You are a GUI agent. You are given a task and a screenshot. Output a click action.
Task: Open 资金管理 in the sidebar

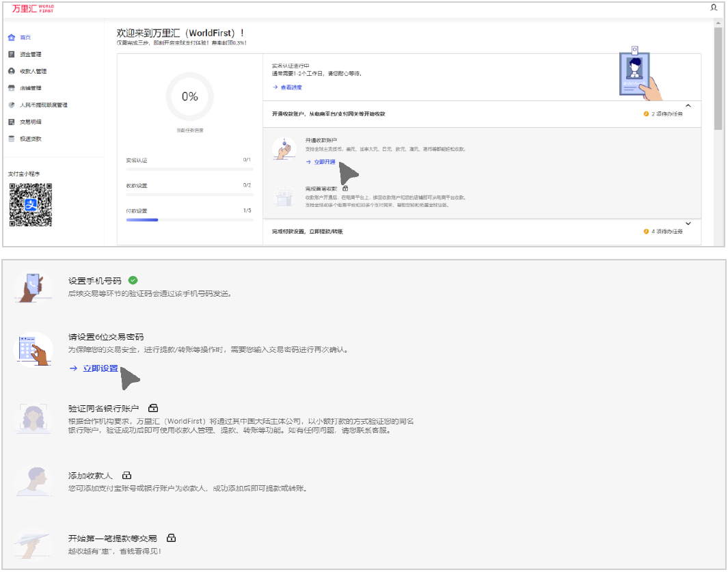31,54
